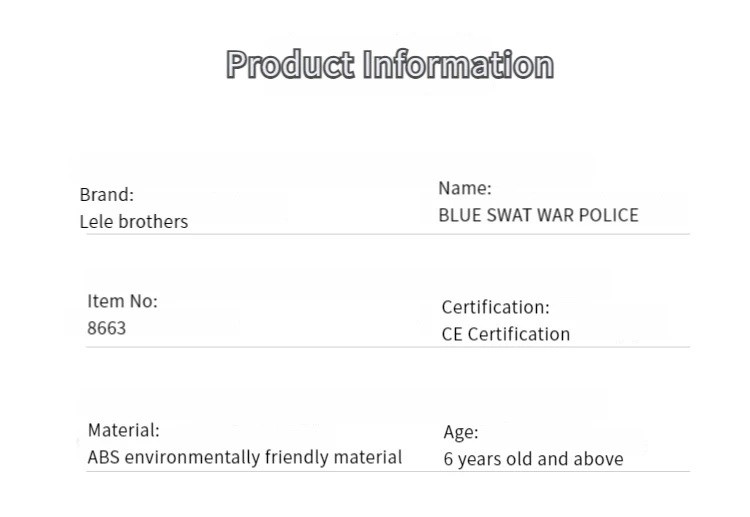Click the Name: label
This screenshot has height=517, width=750.
click(x=465, y=188)
